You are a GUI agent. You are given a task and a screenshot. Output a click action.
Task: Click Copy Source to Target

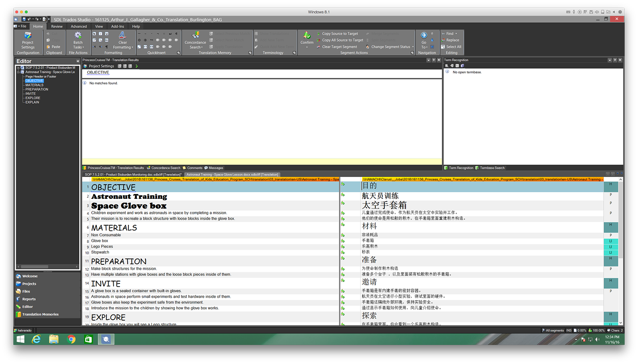(x=340, y=34)
